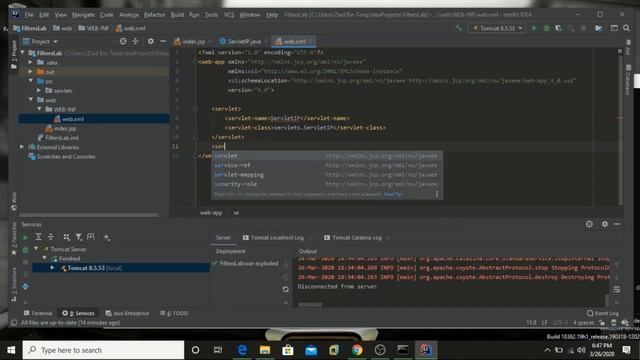640x360 pixels.
Task: Open the Terminal tool window button
Action: point(38,313)
